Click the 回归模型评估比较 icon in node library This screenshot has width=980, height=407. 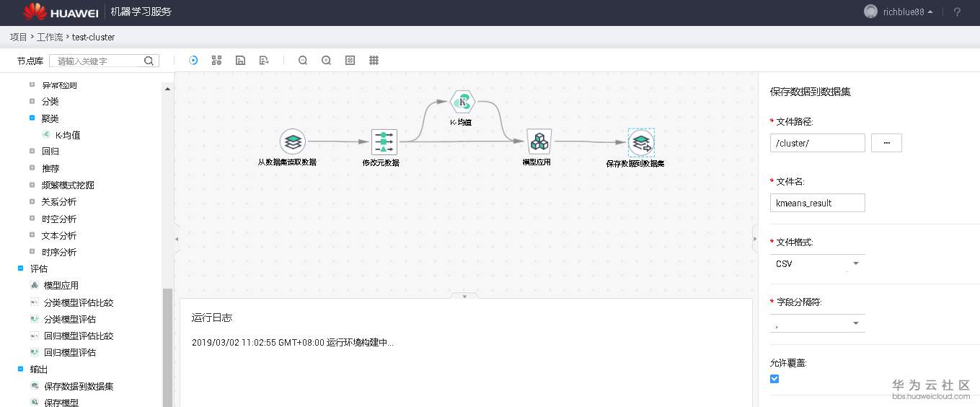(35, 336)
